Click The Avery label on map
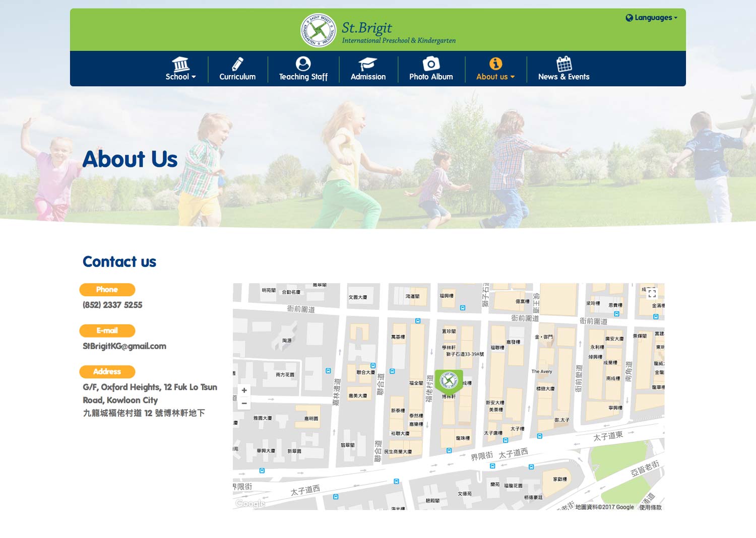The image size is (756, 538). pyautogui.click(x=542, y=371)
